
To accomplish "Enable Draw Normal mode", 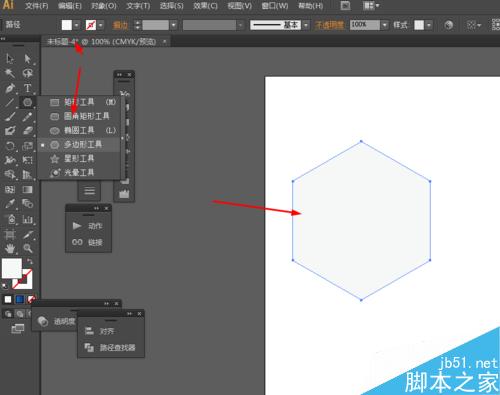I will tap(8, 314).
